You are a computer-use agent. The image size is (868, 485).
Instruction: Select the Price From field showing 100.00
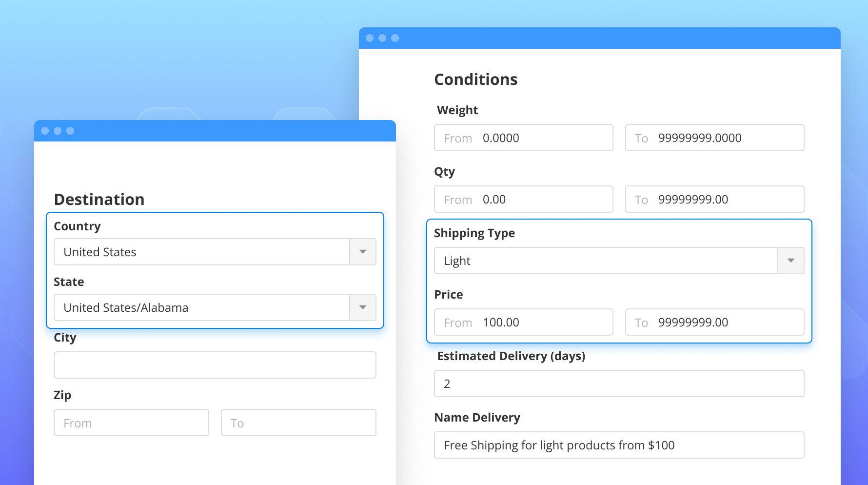point(523,322)
